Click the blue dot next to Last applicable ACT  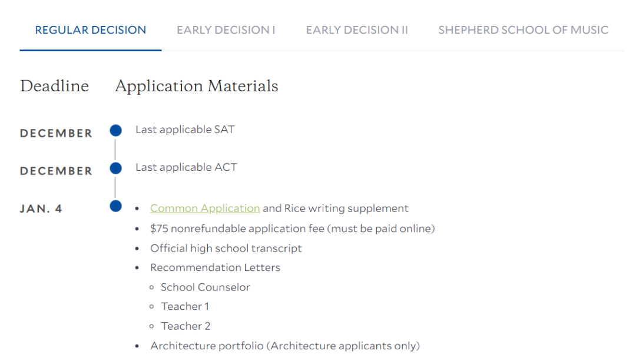[x=115, y=168]
